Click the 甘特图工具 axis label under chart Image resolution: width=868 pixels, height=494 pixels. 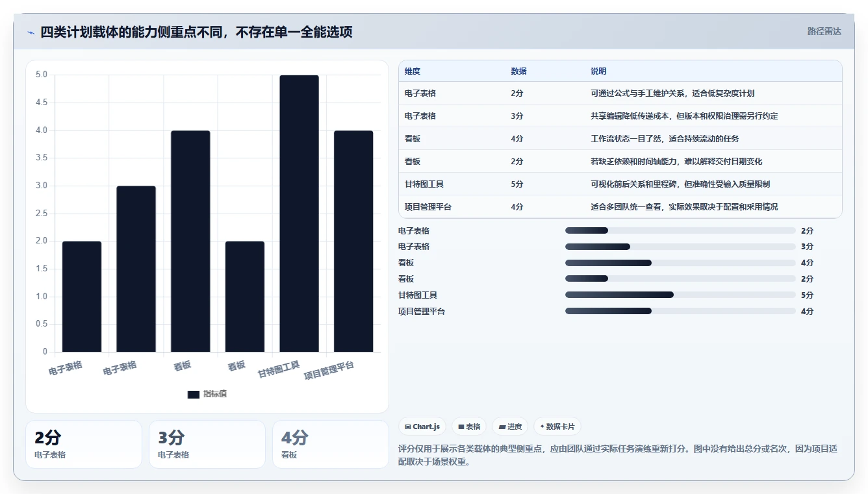tap(279, 369)
